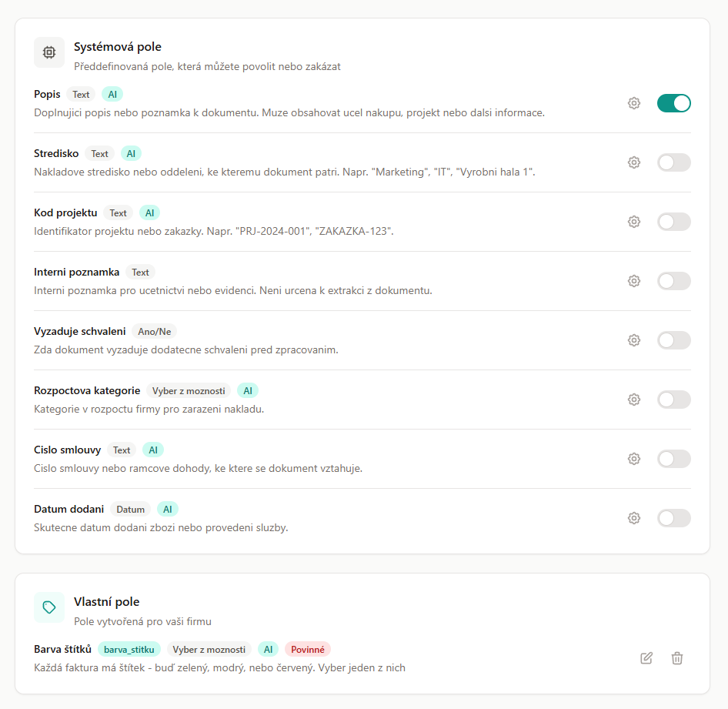Click gear icon next to Kod projektu
The width and height of the screenshot is (728, 709).
(x=634, y=222)
